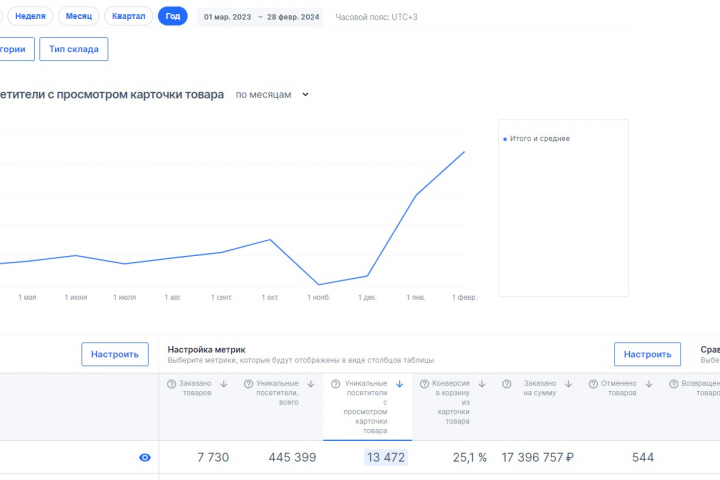Sort by Уникальные посетители, всего arrow
This screenshot has height=480, width=720.
[311, 384]
